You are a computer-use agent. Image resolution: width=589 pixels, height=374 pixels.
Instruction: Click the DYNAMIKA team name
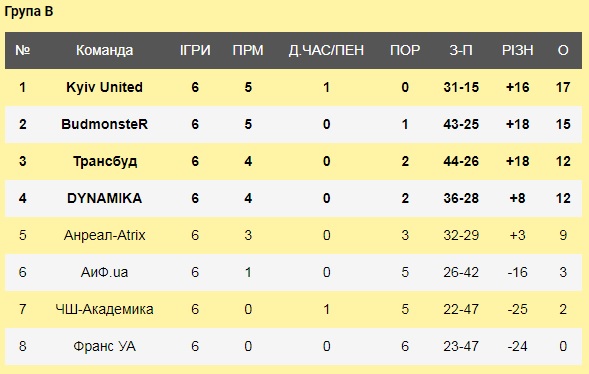tap(104, 198)
